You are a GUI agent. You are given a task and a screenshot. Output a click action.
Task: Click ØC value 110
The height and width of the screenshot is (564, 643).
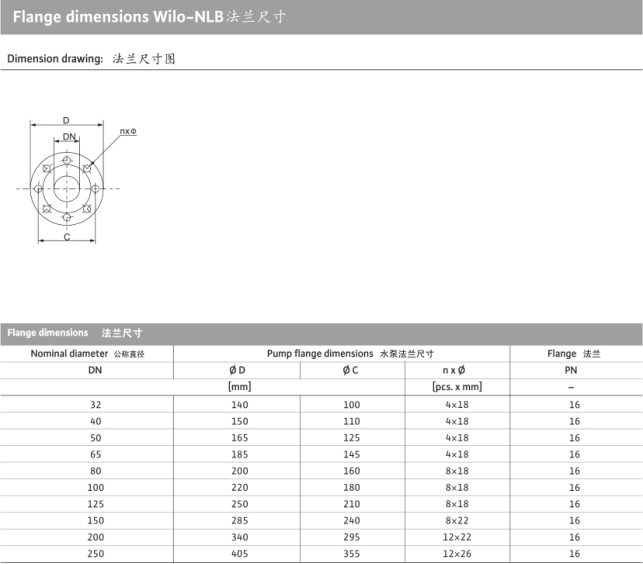click(352, 421)
